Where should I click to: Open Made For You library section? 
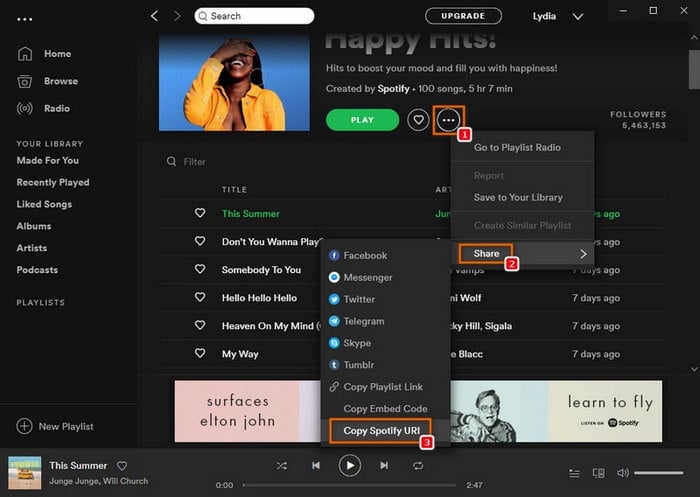pyautogui.click(x=48, y=160)
